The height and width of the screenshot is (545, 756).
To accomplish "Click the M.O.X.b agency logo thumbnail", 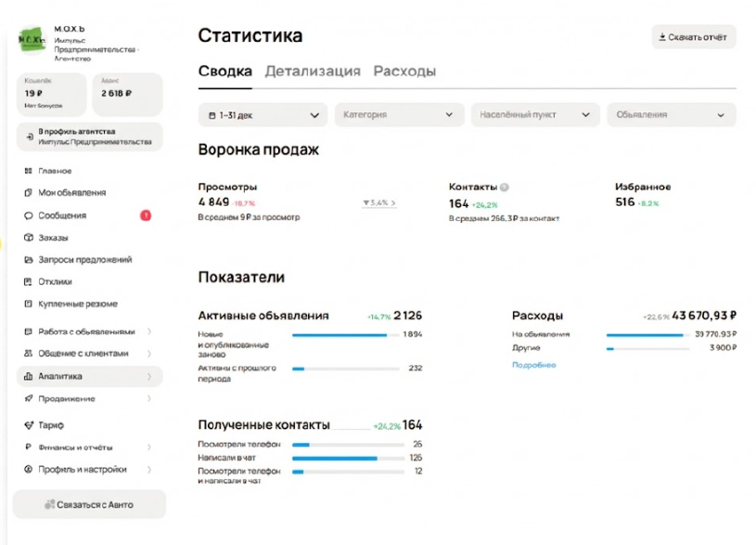I will [x=32, y=41].
